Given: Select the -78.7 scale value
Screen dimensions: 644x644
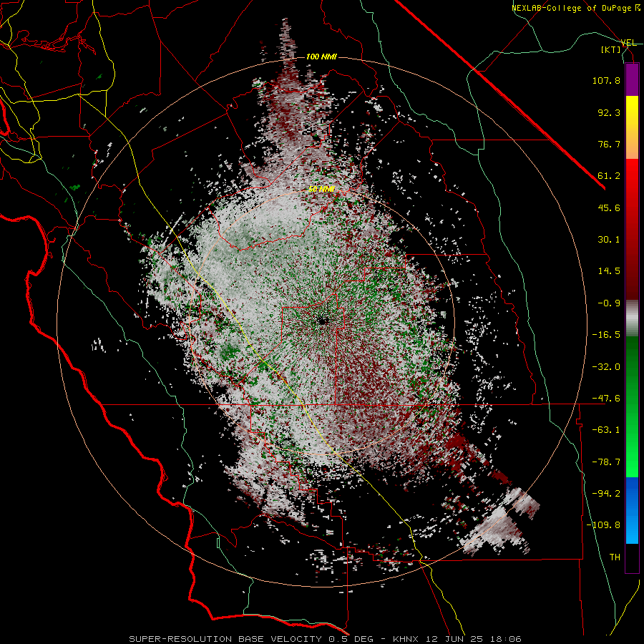Looking at the screenshot, I should 606,462.
